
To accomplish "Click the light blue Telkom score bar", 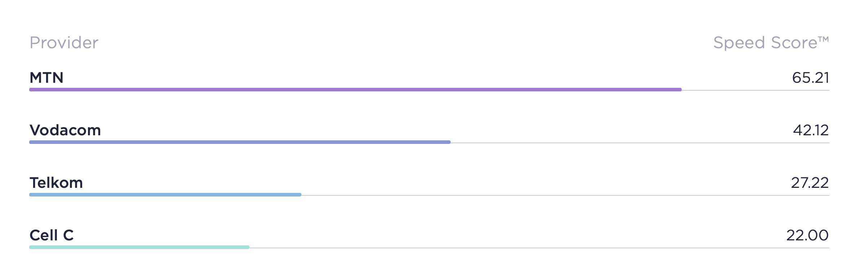I will tap(165, 195).
